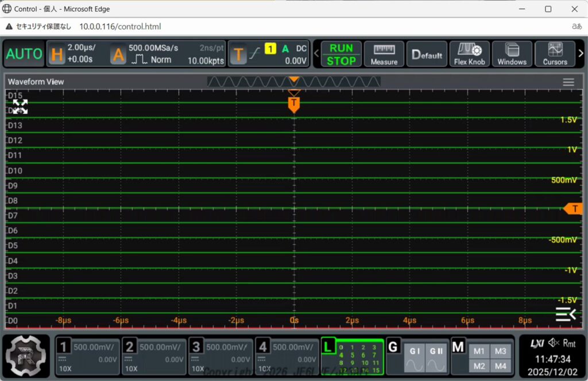Expand the side panel in waveform corner
The height and width of the screenshot is (381, 588).
(x=565, y=314)
